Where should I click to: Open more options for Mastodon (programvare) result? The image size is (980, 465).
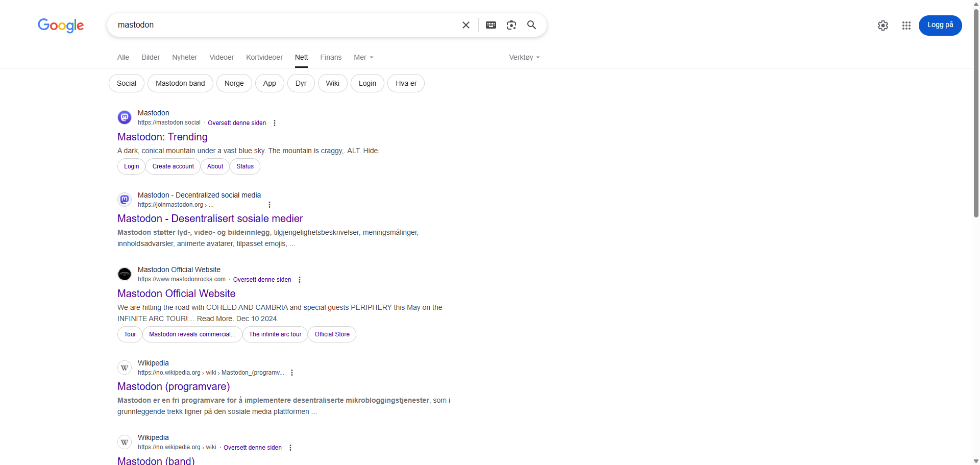[292, 373]
